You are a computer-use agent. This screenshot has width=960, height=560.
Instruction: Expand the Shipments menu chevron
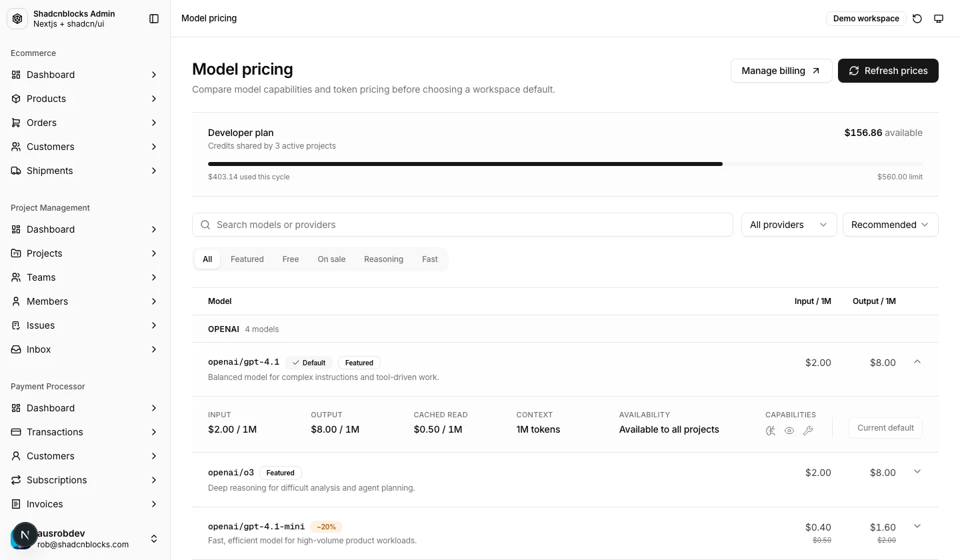tap(154, 171)
